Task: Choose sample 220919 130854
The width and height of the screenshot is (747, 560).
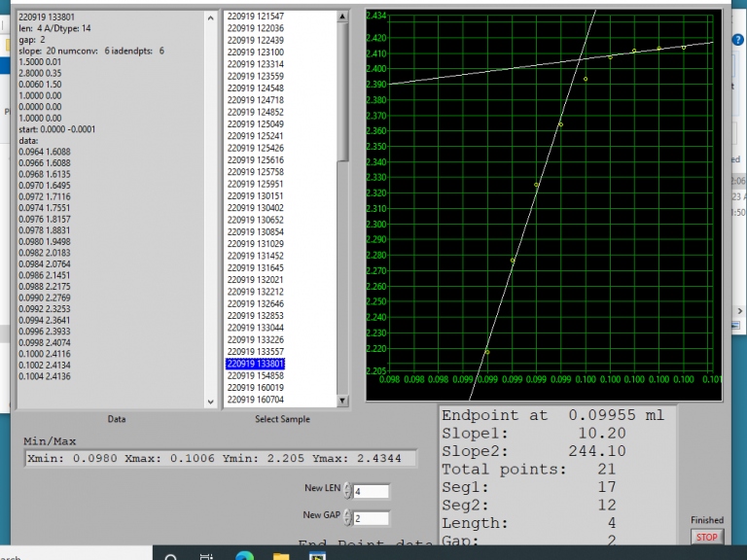Action: tap(255, 231)
